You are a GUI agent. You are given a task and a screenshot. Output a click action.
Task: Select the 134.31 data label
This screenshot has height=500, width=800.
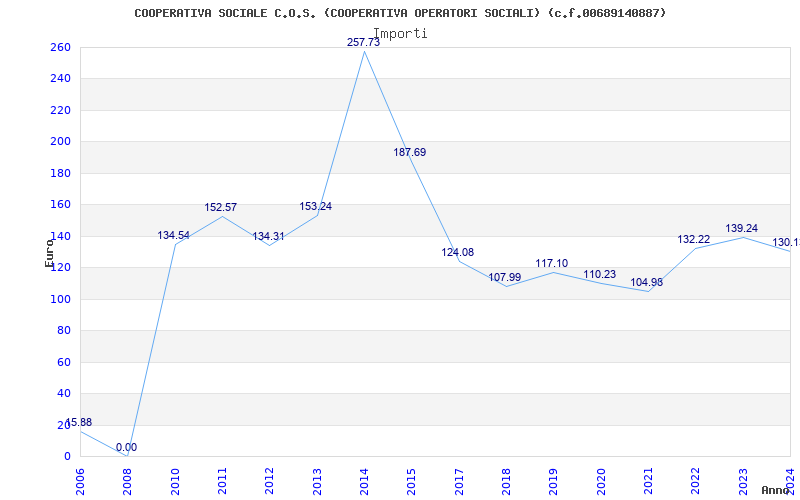tap(268, 236)
